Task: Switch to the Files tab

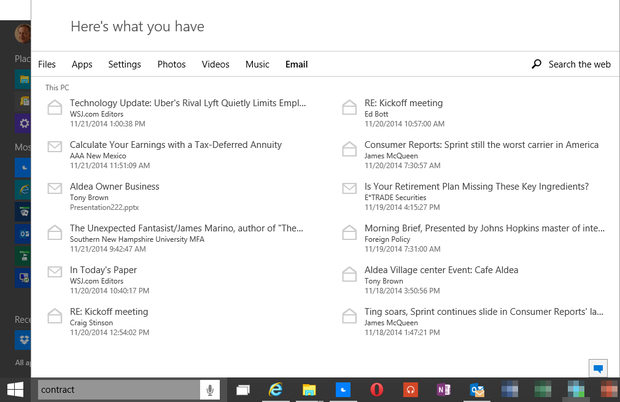Action: tap(47, 65)
